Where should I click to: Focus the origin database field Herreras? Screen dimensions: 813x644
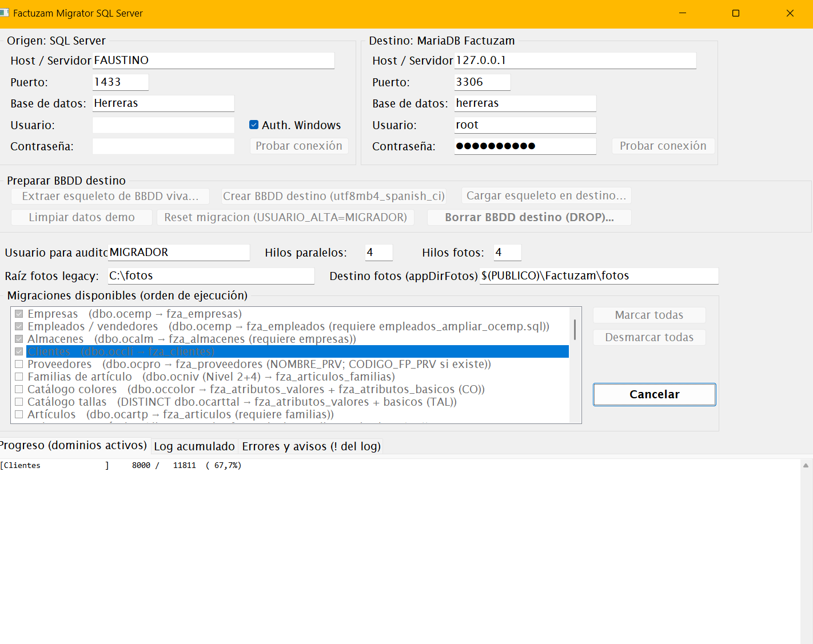tap(164, 103)
